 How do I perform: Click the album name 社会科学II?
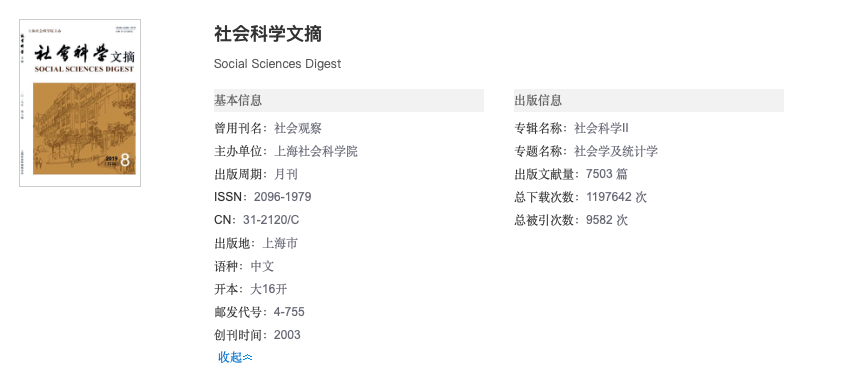(601, 128)
